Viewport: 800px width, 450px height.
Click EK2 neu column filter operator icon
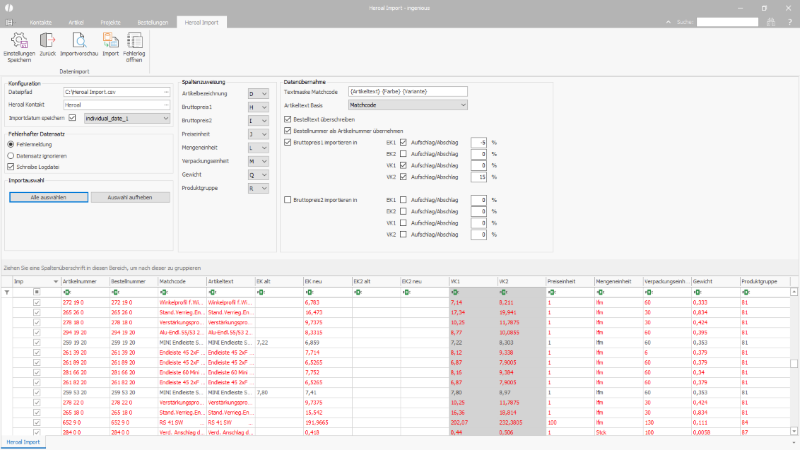click(406, 292)
